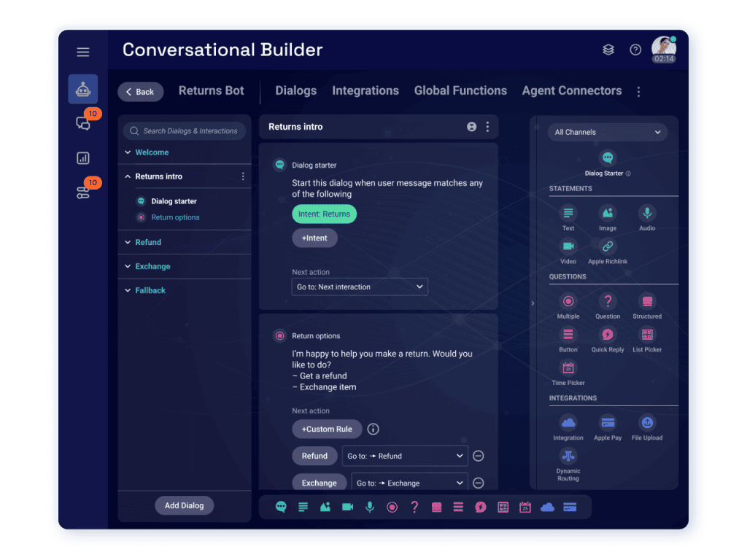Select Dialog starter in the dialog tree
Screen dimensions: 747x560
click(x=174, y=201)
